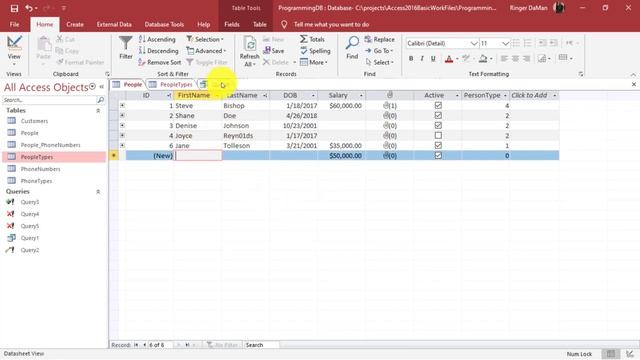640x360 pixels.
Task: Click the navigation pane Search box
Action: point(49,100)
